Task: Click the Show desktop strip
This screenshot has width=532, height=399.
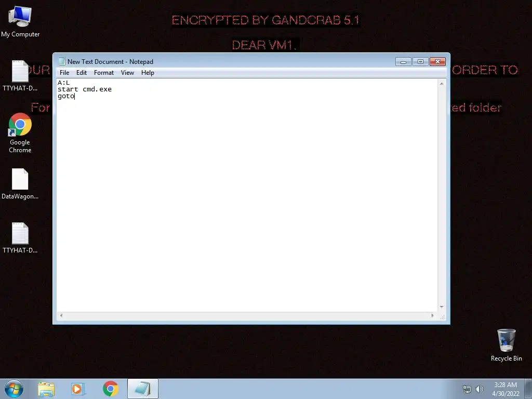Action: (x=528, y=389)
